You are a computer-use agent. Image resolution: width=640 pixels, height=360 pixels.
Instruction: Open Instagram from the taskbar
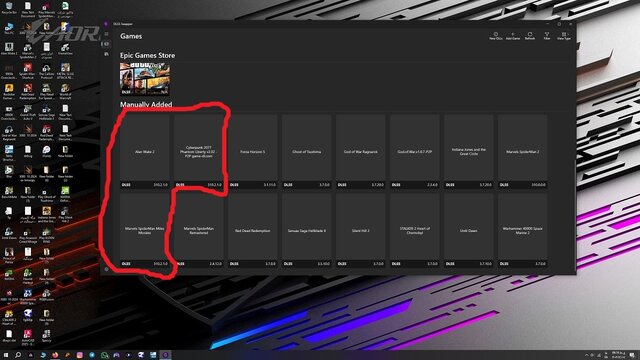click(x=80, y=355)
